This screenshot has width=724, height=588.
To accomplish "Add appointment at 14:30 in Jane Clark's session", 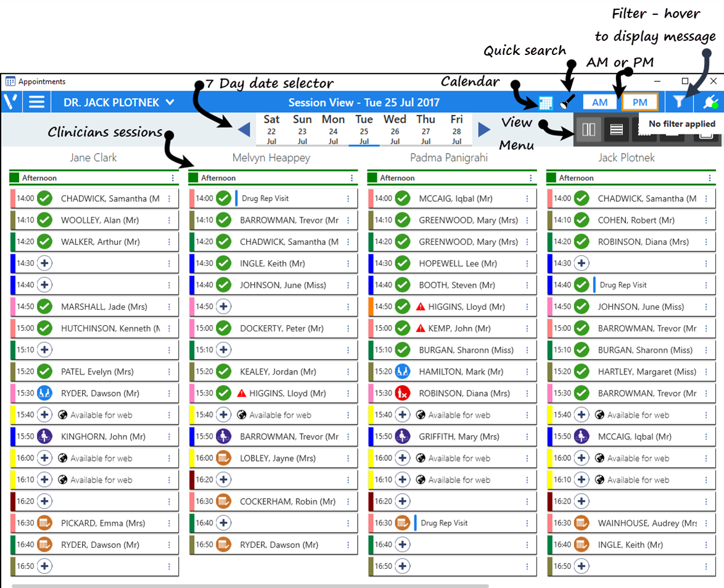I will pos(44,263).
